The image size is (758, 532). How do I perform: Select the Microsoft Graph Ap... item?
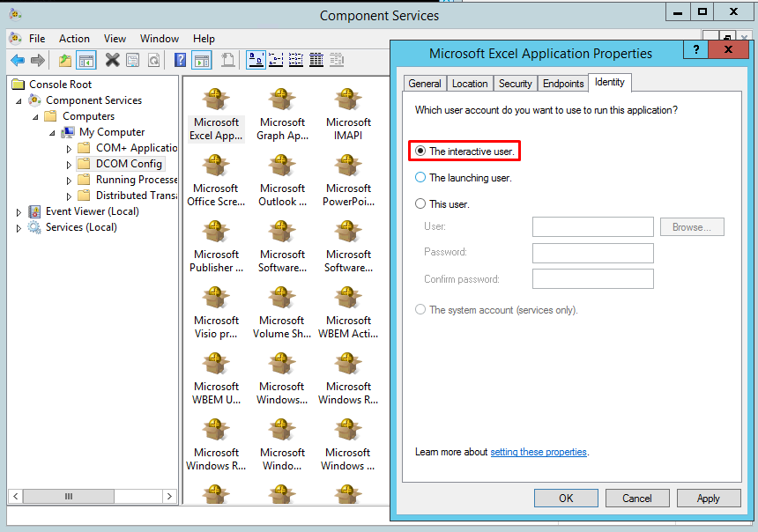[x=282, y=115]
